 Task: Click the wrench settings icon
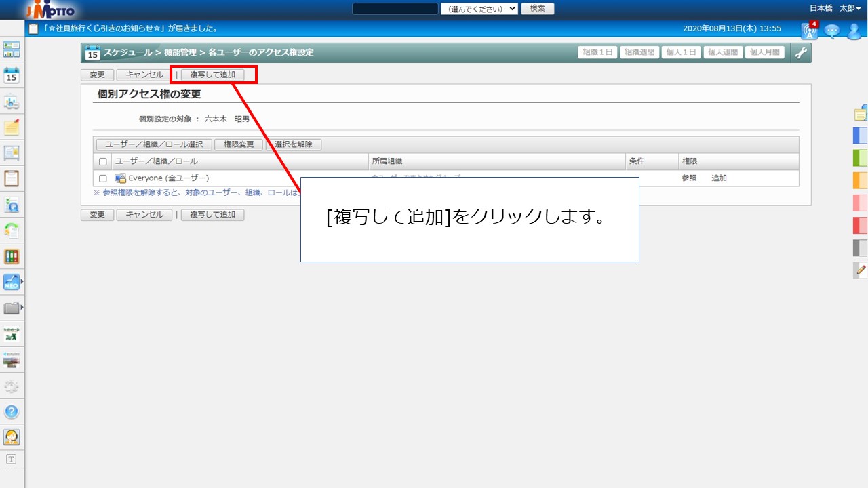(801, 53)
